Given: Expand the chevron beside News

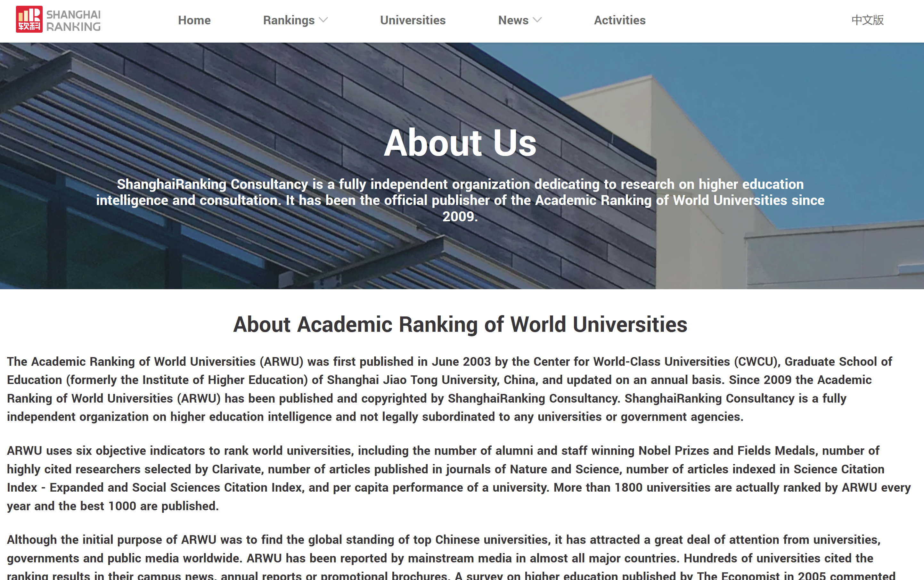Looking at the screenshot, I should pyautogui.click(x=537, y=20).
